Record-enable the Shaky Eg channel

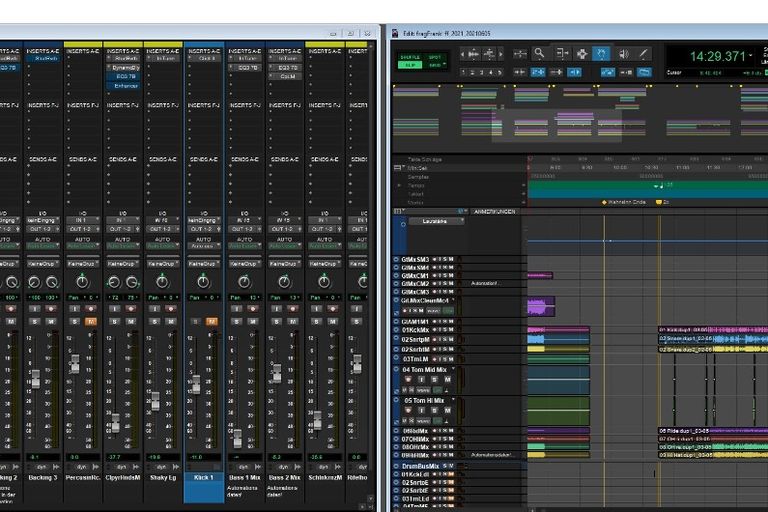170,309
